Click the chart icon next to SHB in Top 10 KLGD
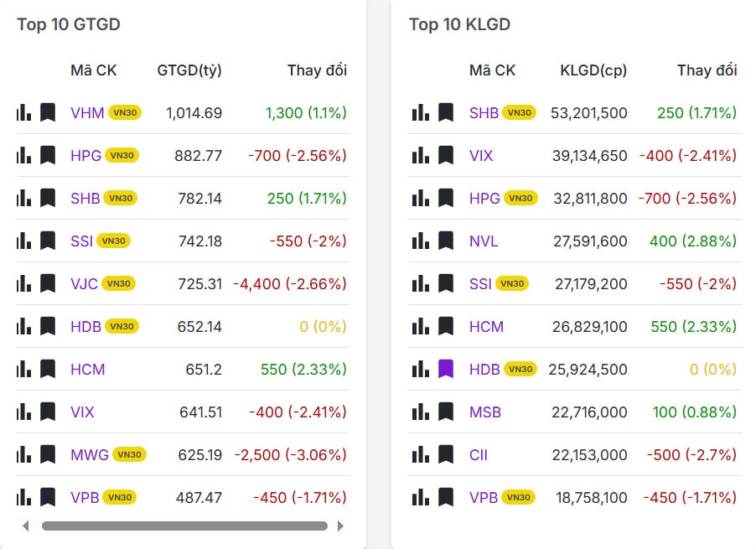Image resolution: width=756 pixels, height=549 pixels. (420, 111)
